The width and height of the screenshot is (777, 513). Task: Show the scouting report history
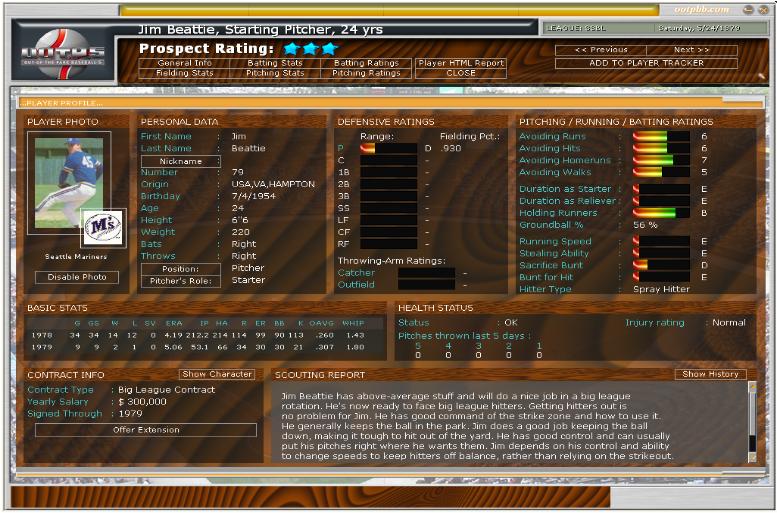[x=710, y=374]
